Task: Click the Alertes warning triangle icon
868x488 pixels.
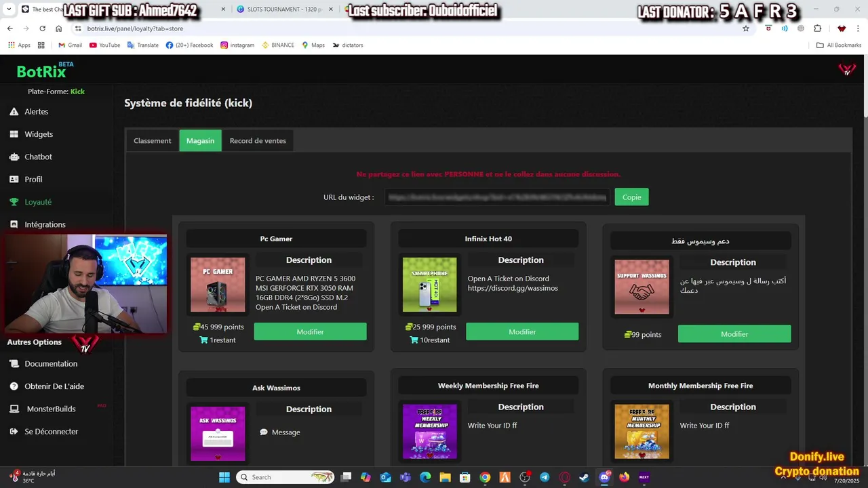Action: 14,111
